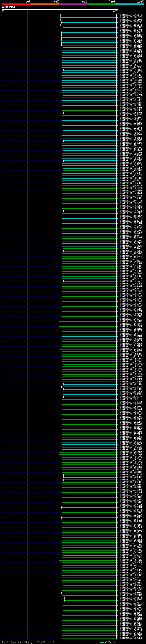Pick the UniRef100_Q8FYH4 hit

point(131,615)
